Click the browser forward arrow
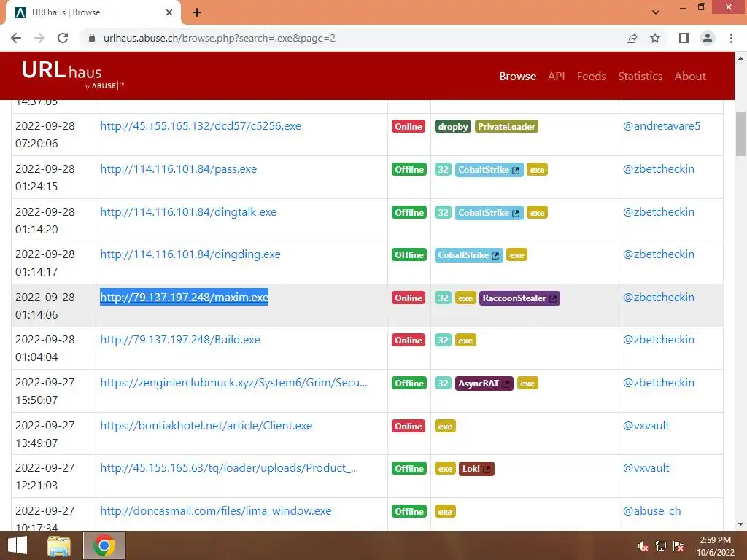The width and height of the screenshot is (747, 560). click(39, 38)
